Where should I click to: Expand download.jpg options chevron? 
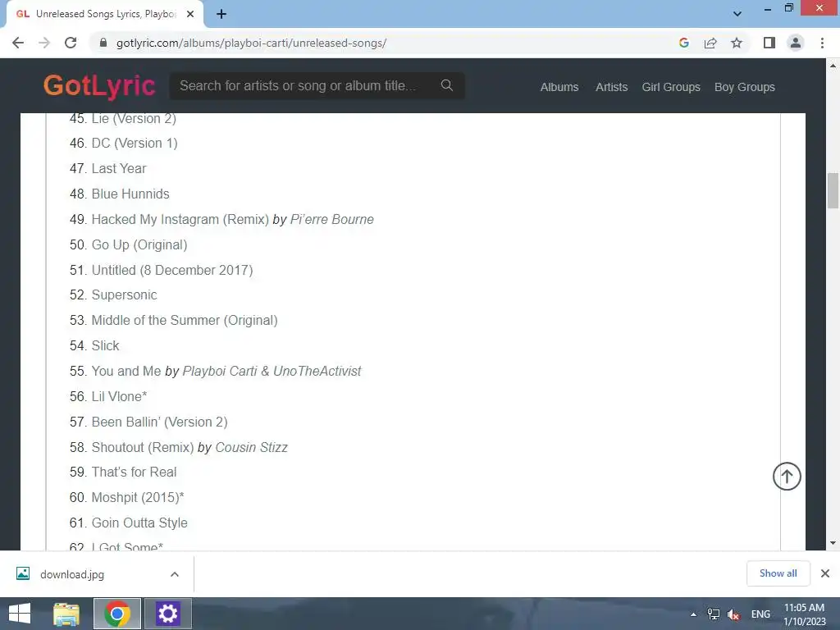(x=175, y=574)
